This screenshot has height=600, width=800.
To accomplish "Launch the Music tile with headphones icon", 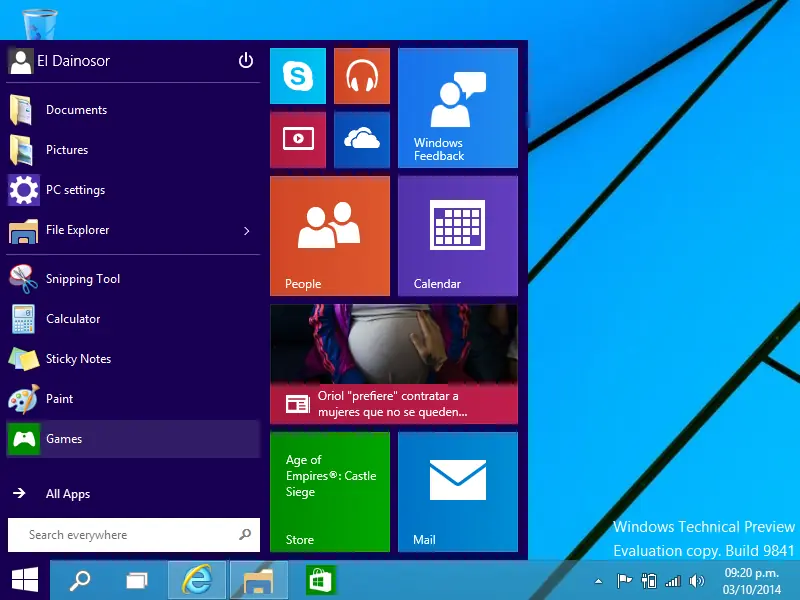I will [361, 76].
